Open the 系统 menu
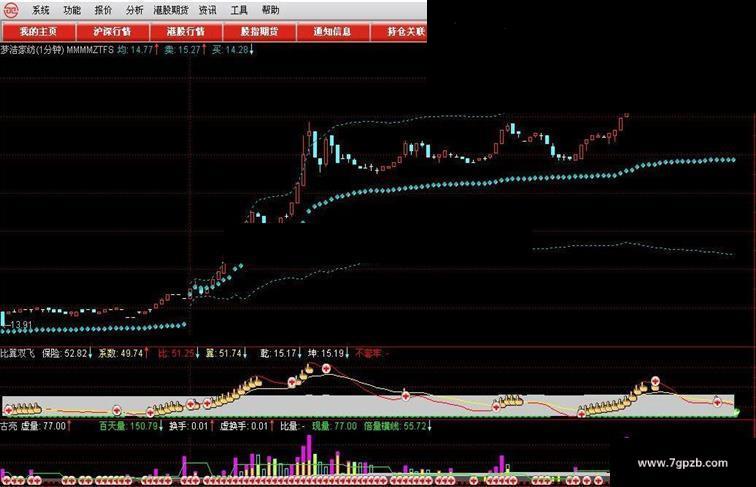This screenshot has width=756, height=487. point(41,10)
